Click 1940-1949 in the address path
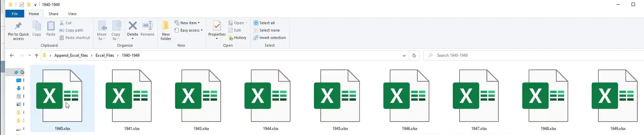Screen dimensions: 644x135 pos(130,55)
